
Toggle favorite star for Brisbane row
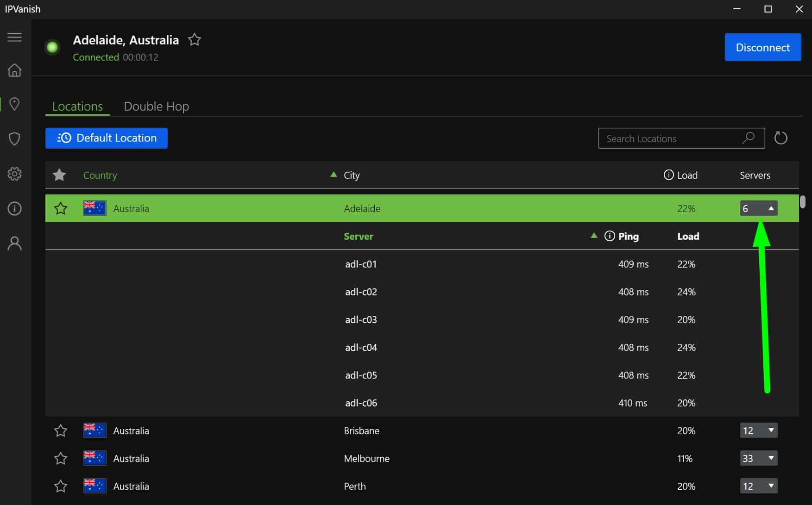pyautogui.click(x=61, y=430)
